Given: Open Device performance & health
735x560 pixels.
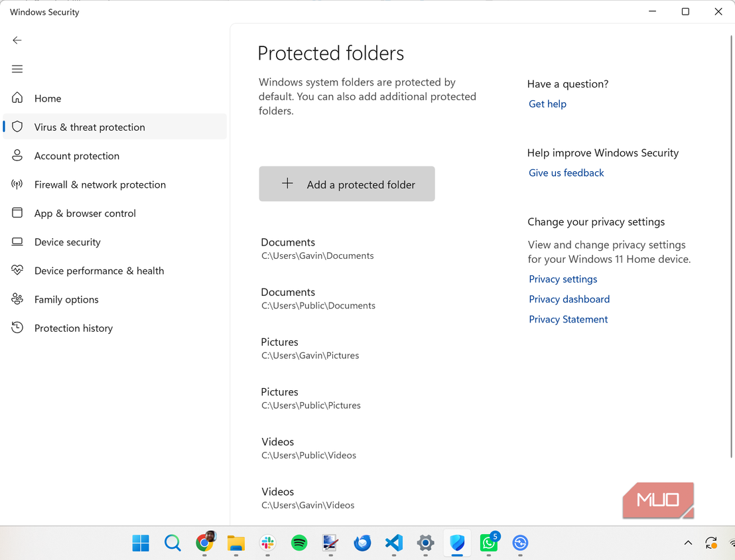Looking at the screenshot, I should pyautogui.click(x=115, y=271).
